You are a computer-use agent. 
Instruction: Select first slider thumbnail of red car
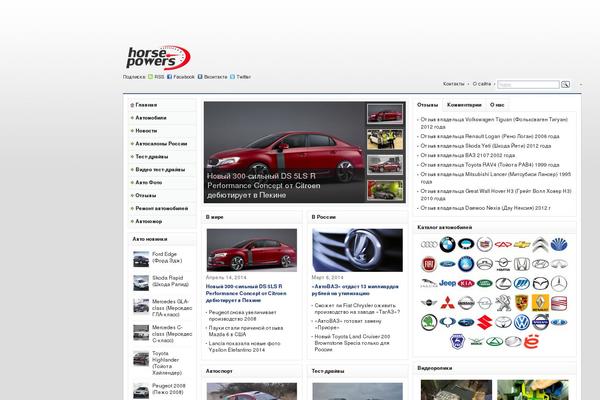tap(385, 114)
